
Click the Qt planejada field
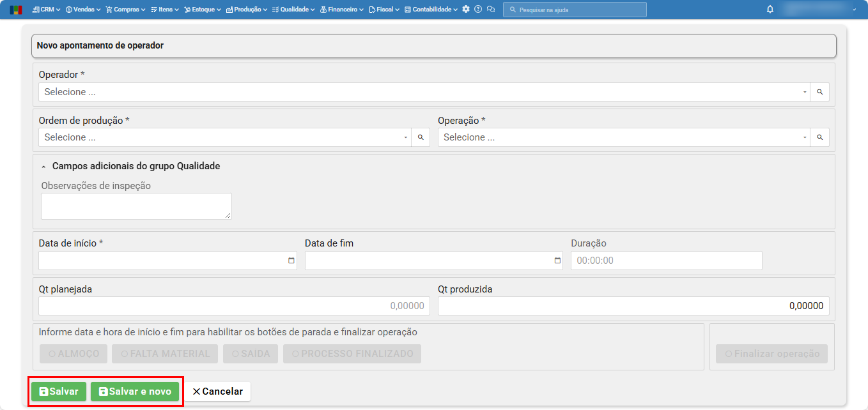pos(234,306)
